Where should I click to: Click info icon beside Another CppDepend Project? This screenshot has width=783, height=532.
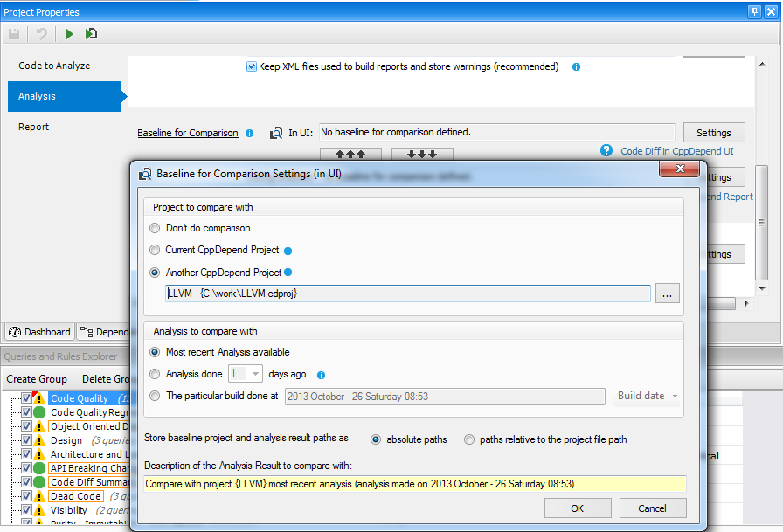coord(288,273)
